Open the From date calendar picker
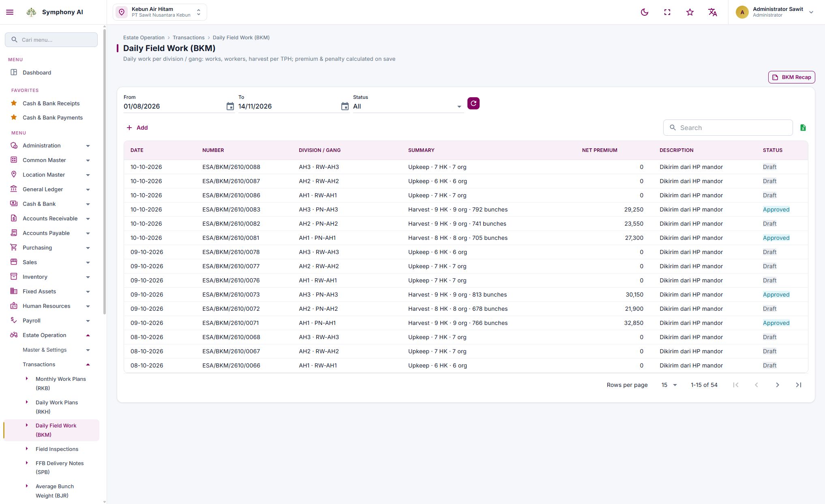825x504 pixels. (230, 107)
